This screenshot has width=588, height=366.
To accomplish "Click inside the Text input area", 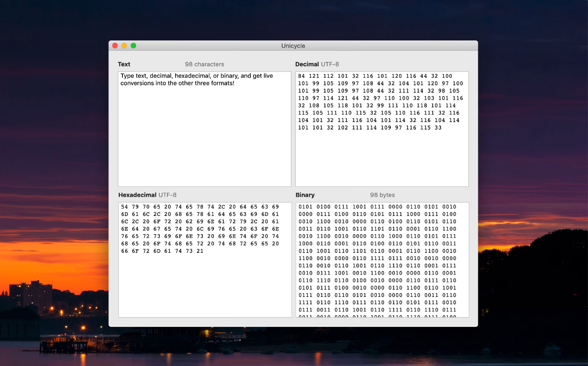I will [204, 129].
